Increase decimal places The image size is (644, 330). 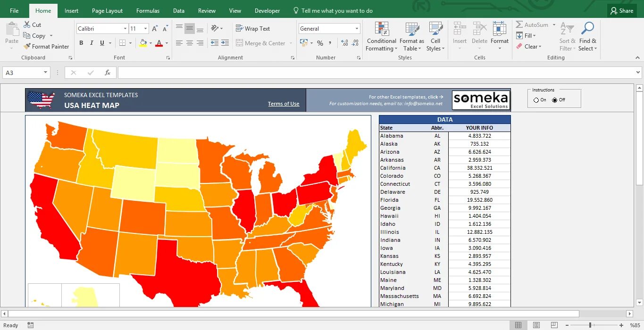344,43
